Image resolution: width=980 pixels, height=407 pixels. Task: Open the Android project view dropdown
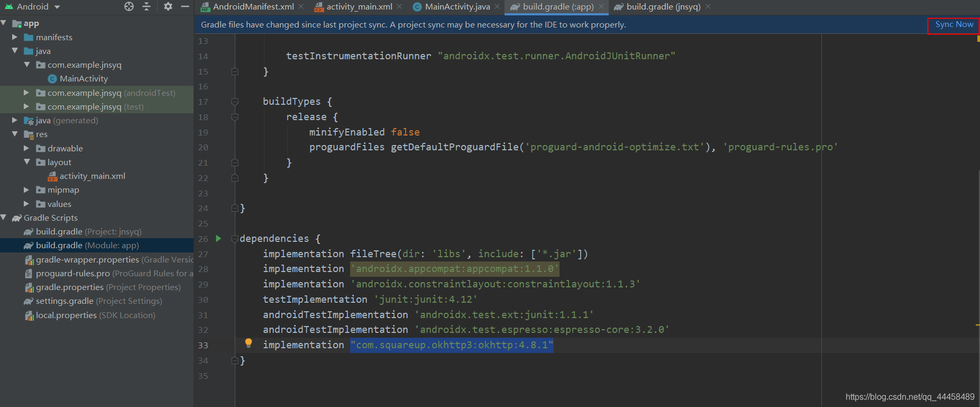pos(33,6)
